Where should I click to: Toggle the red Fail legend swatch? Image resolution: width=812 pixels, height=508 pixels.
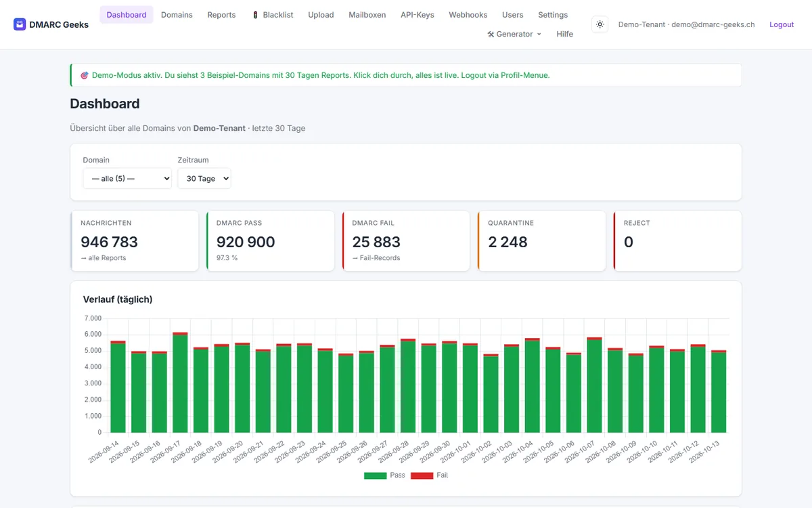click(422, 475)
